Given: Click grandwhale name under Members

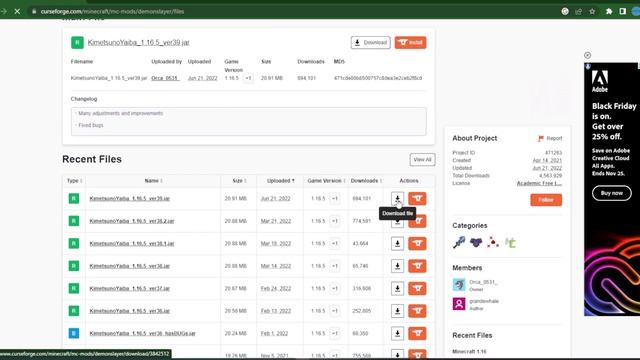Looking at the screenshot, I should 484,301.
